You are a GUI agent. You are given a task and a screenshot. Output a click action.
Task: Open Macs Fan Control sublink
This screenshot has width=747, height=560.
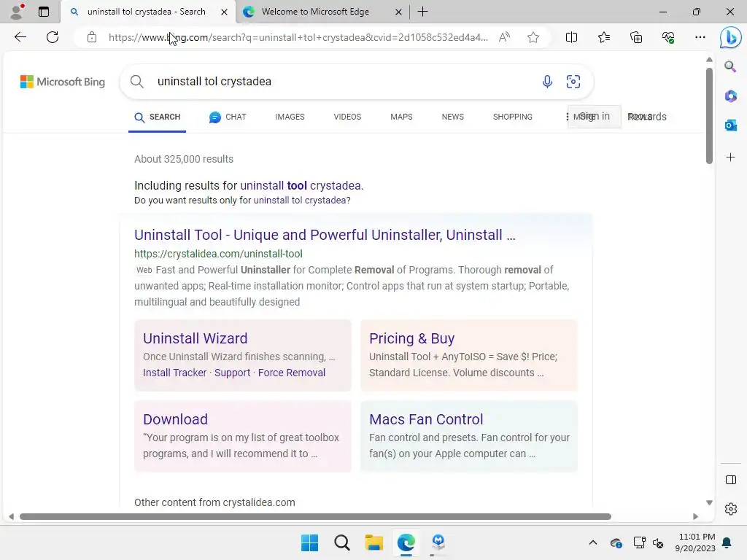pyautogui.click(x=426, y=419)
